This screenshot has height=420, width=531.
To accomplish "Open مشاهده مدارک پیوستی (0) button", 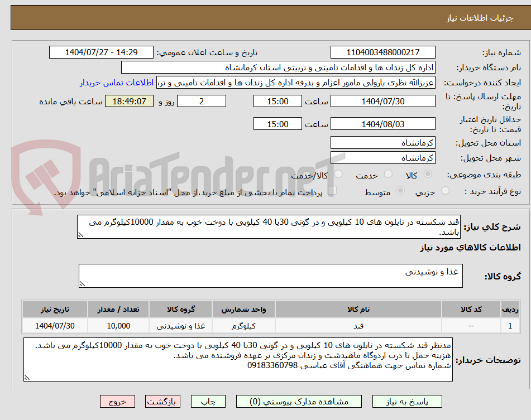I will pos(299,402).
